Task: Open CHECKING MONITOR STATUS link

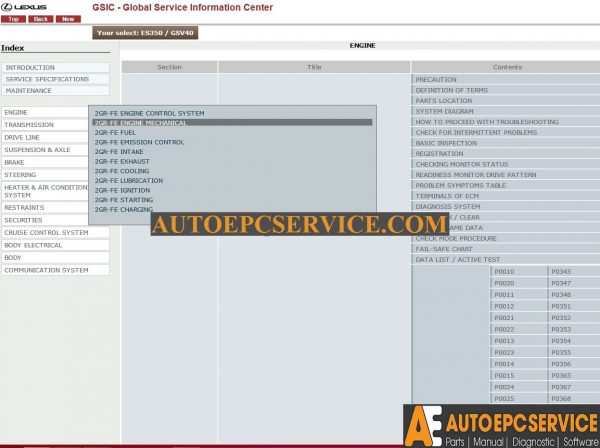Action: (506, 164)
